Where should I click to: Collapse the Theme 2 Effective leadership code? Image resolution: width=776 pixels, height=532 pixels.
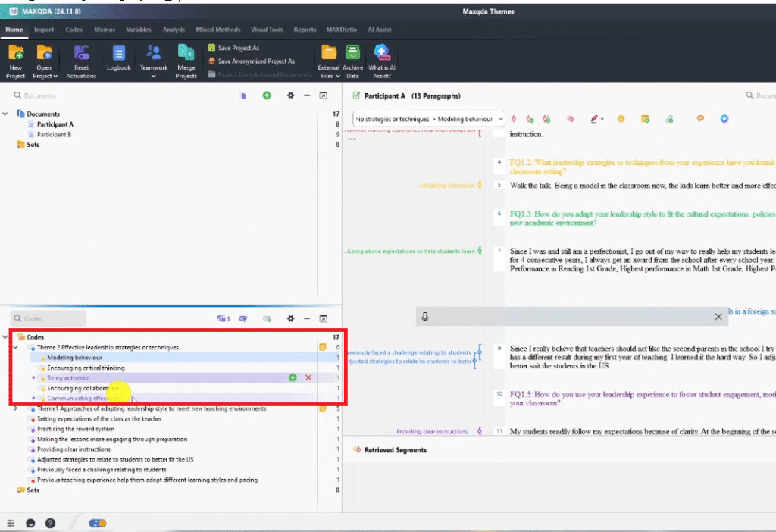coord(16,347)
